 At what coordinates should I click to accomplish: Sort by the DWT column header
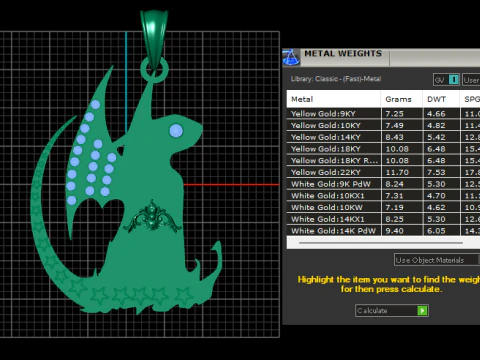click(x=441, y=99)
